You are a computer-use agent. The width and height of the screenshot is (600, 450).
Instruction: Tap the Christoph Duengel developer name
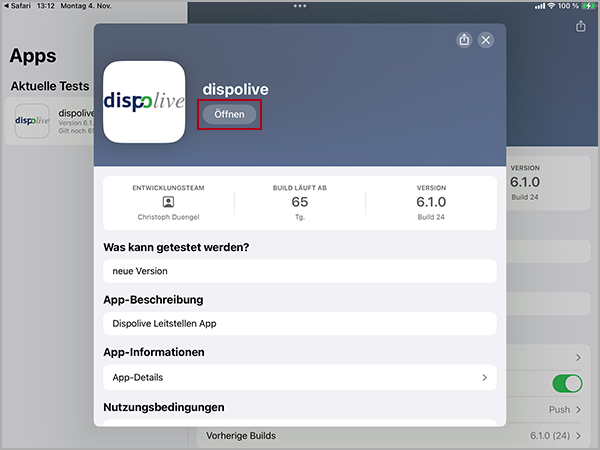click(168, 217)
